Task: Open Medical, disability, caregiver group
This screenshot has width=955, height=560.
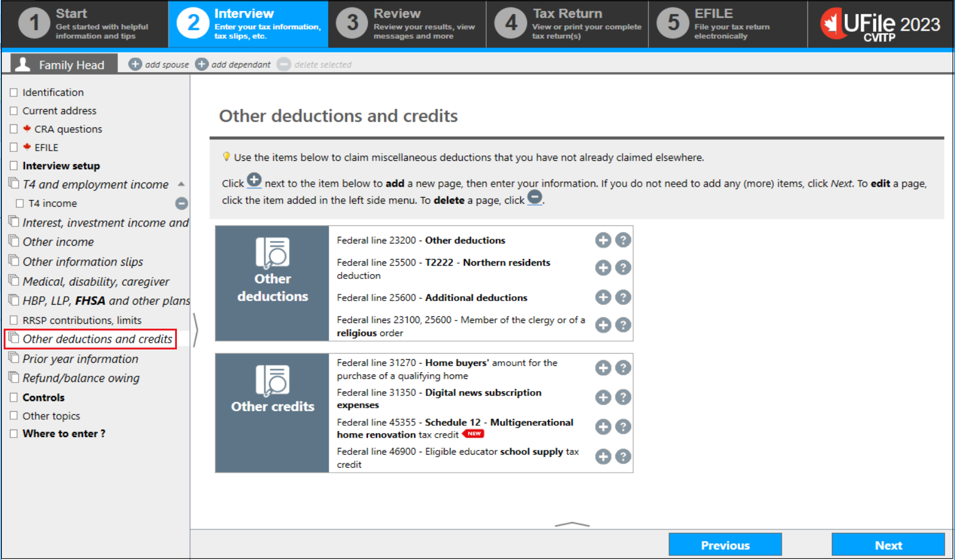Action: pyautogui.click(x=95, y=282)
